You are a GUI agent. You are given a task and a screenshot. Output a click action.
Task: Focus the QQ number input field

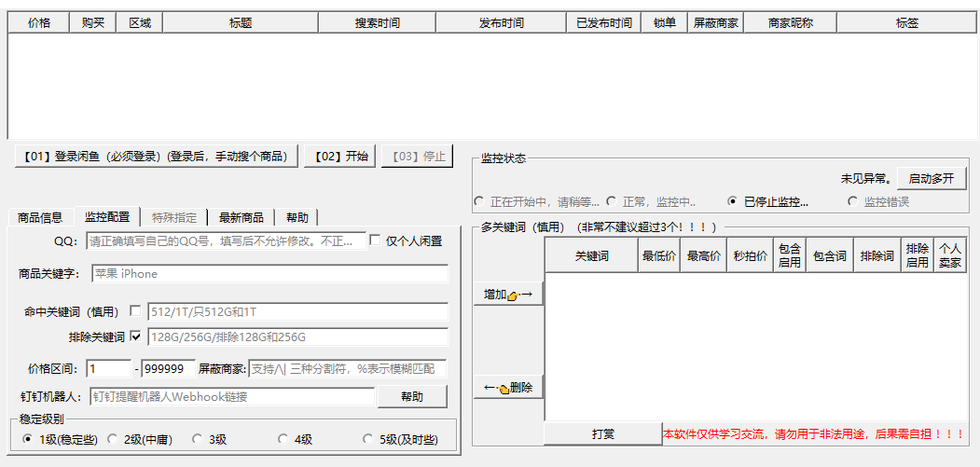tap(226, 240)
